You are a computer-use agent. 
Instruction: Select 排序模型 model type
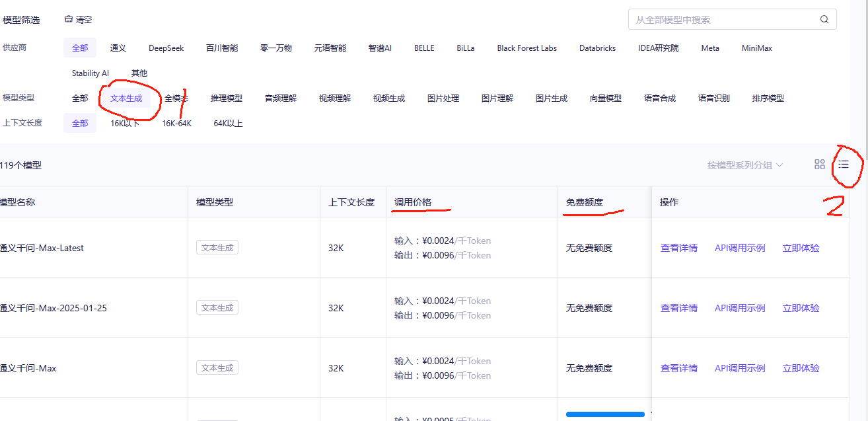click(x=768, y=98)
